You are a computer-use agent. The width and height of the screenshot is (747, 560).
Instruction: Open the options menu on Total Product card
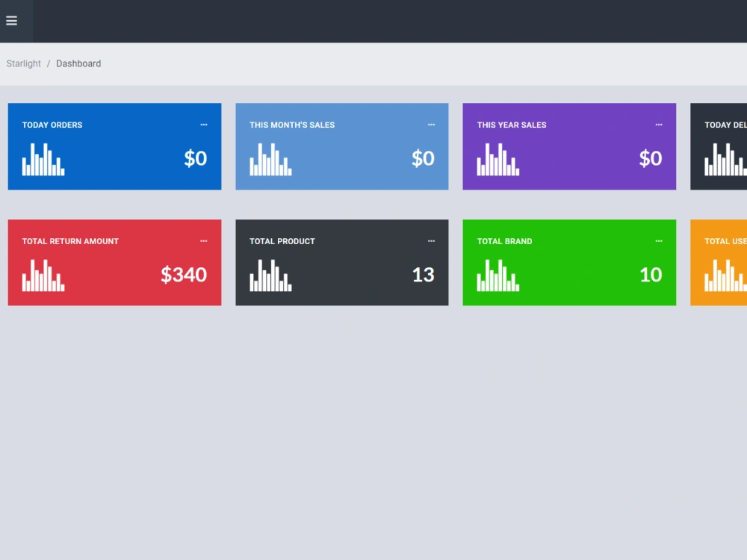pos(431,240)
